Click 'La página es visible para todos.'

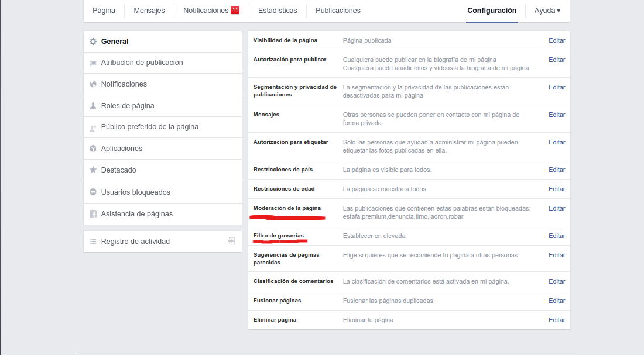[388, 170]
